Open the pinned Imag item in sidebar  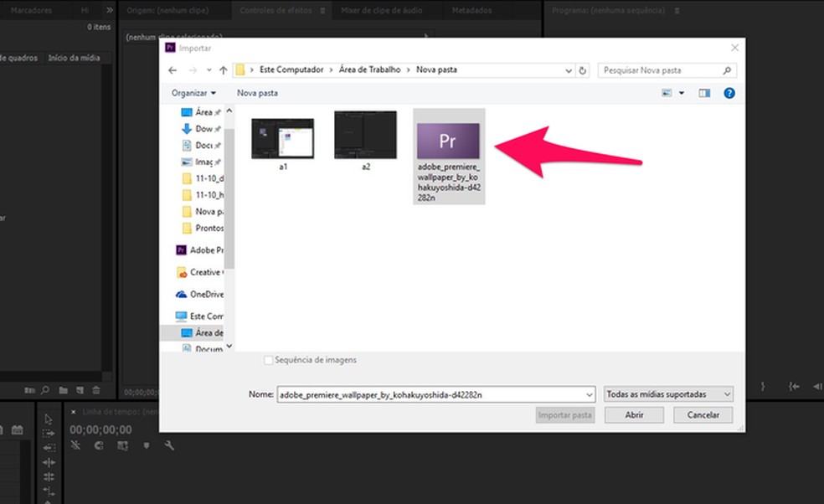tap(201, 162)
